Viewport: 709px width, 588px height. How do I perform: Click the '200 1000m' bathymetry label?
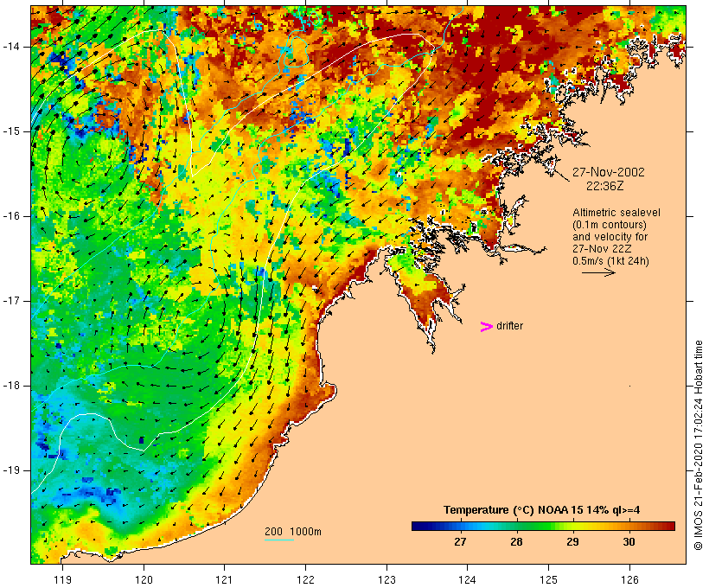pos(293,532)
